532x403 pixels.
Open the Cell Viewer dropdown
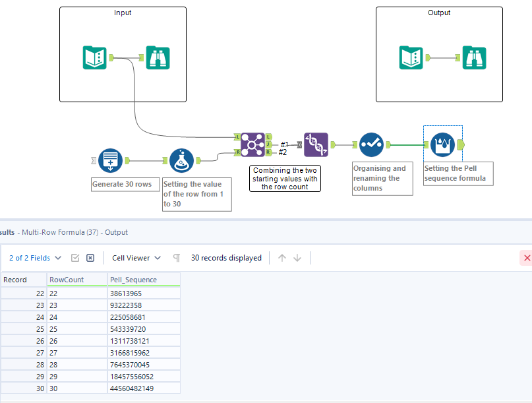point(136,258)
